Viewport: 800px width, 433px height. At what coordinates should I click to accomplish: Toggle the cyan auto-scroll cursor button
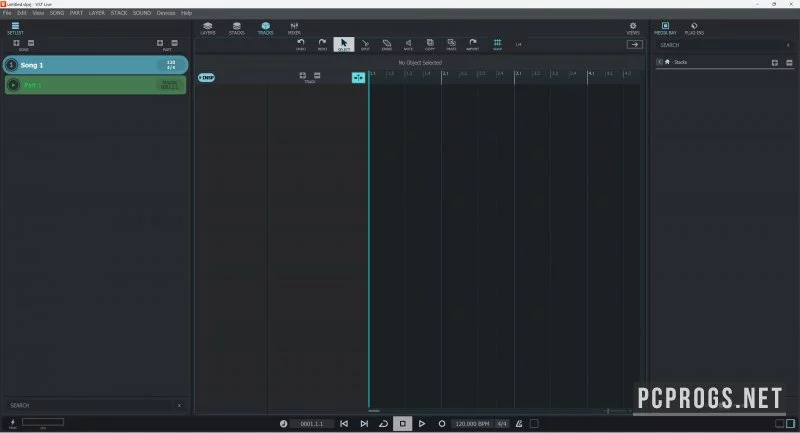click(358, 78)
